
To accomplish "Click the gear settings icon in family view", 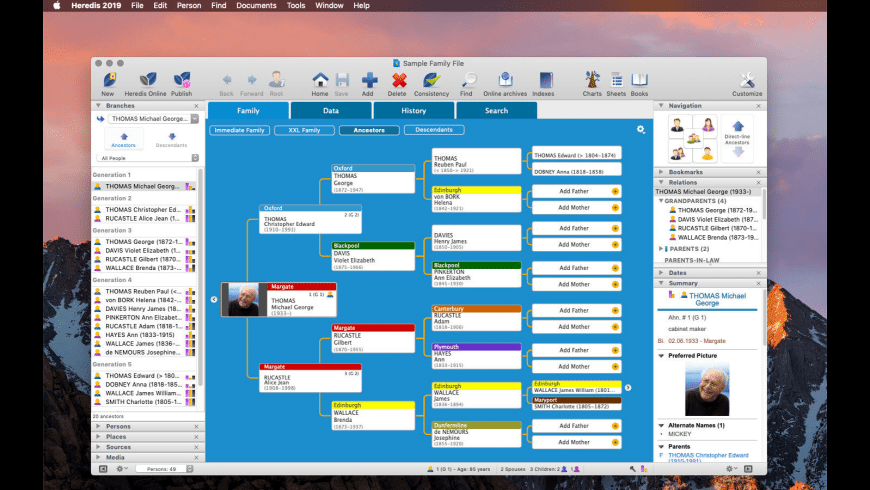I will click(640, 129).
